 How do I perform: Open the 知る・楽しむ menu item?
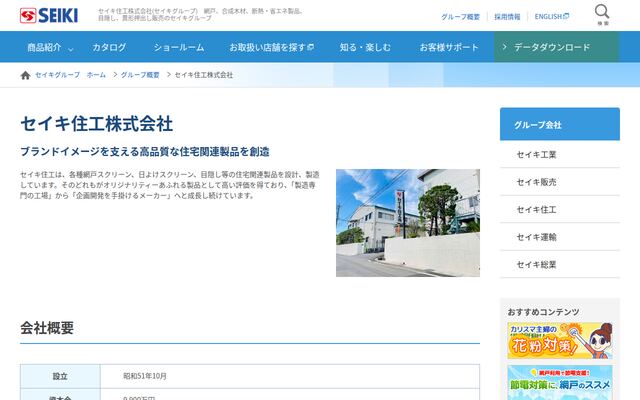(x=365, y=47)
